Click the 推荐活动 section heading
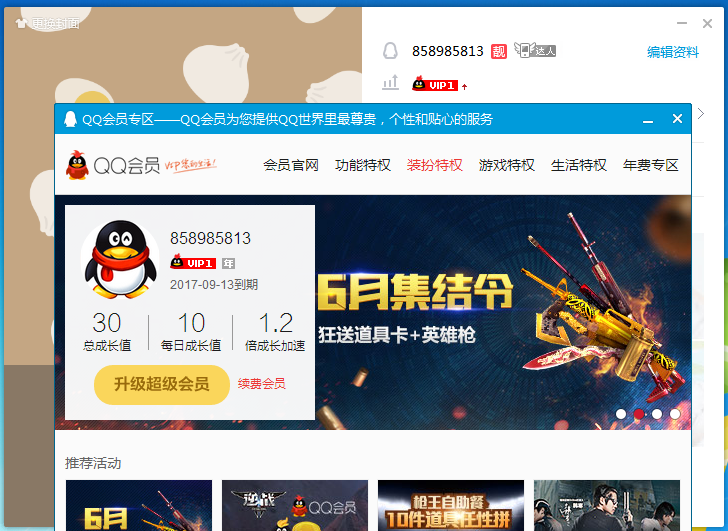The image size is (728, 531). pos(93,463)
